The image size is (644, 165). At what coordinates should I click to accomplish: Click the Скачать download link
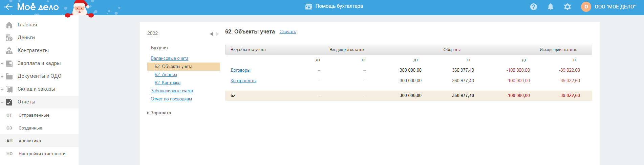287,32
